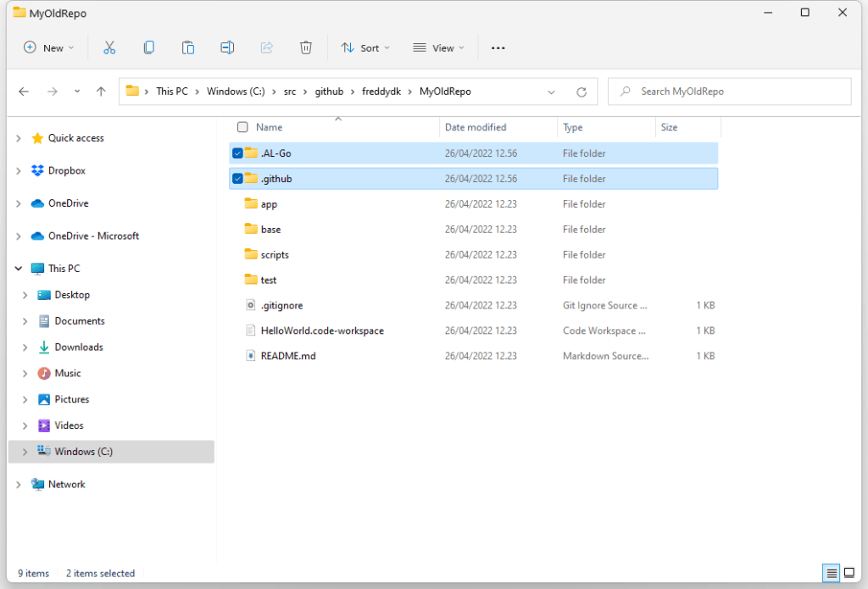Go up one folder level arrow

click(101, 92)
